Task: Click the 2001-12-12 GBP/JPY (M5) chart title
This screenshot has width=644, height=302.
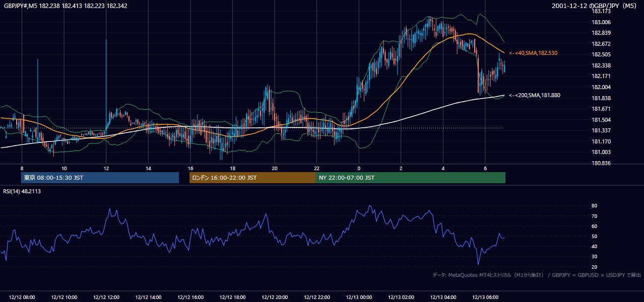Action: (x=595, y=6)
